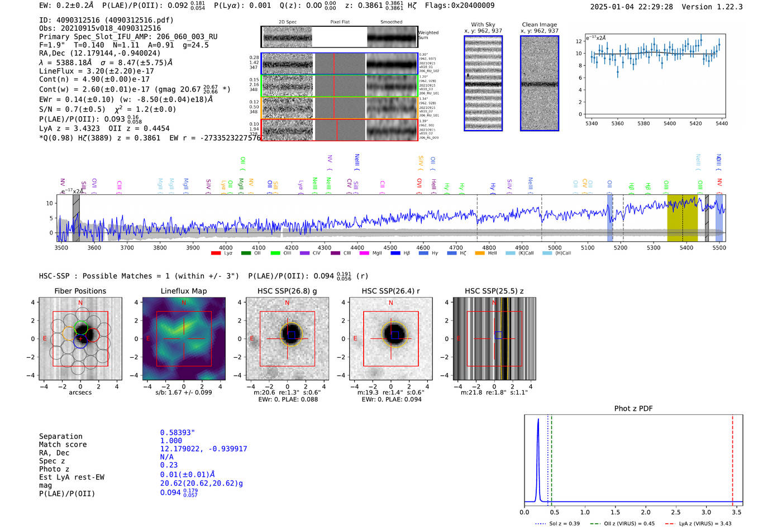Click the s/b: 1.67 +/- 0.099 caption
782x532 pixels.
tap(184, 392)
